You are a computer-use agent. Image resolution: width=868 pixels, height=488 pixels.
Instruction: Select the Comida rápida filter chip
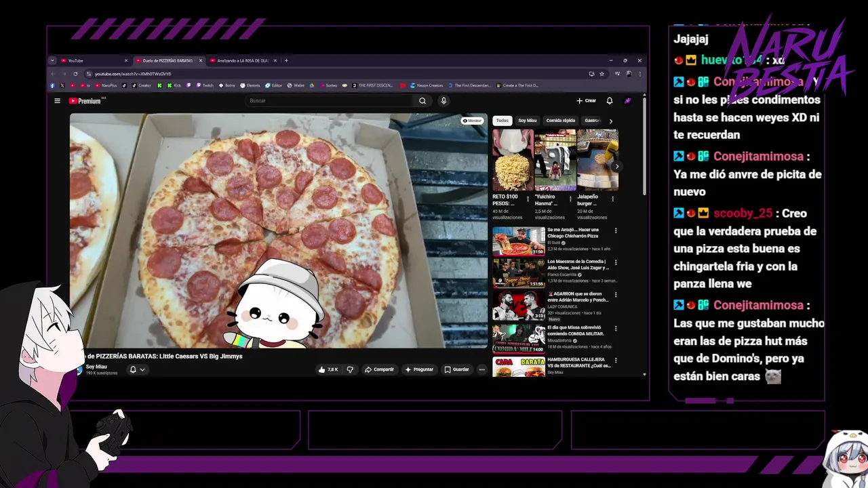(x=560, y=121)
